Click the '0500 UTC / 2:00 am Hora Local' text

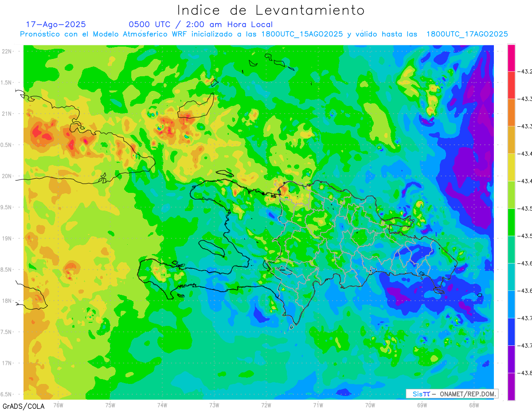click(x=201, y=24)
